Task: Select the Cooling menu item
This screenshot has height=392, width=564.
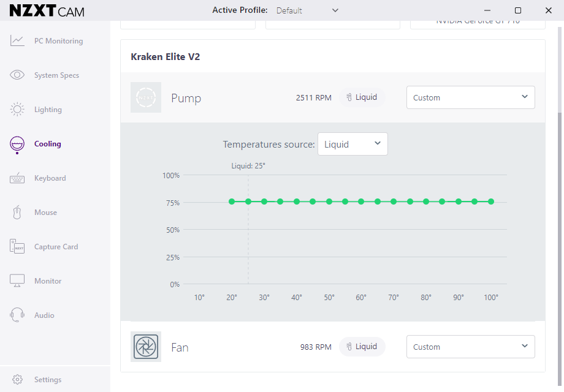Action: click(x=47, y=144)
